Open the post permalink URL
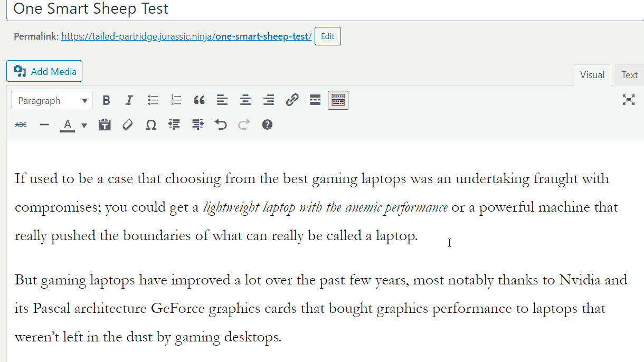The width and height of the screenshot is (644, 362). pos(187,37)
